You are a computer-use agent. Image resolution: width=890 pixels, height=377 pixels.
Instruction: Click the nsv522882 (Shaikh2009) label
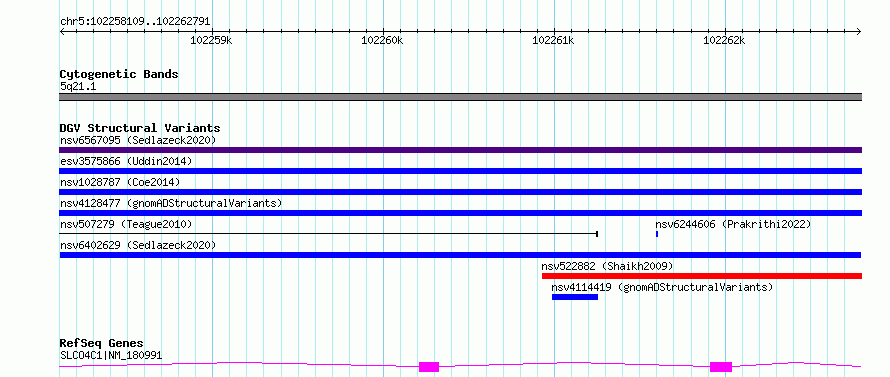(x=607, y=266)
